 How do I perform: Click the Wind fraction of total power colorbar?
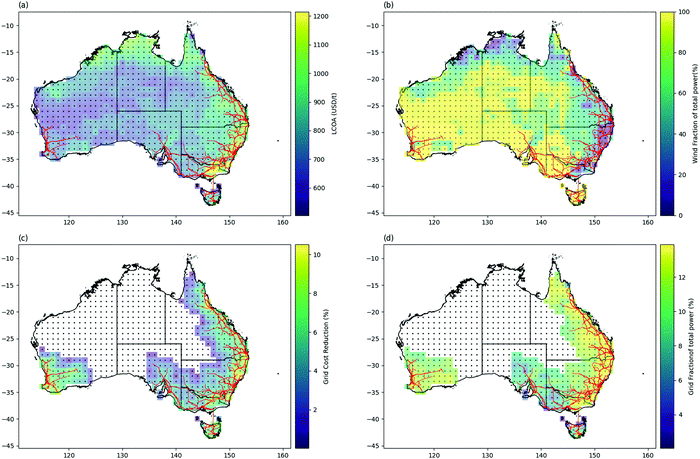pos(667,113)
